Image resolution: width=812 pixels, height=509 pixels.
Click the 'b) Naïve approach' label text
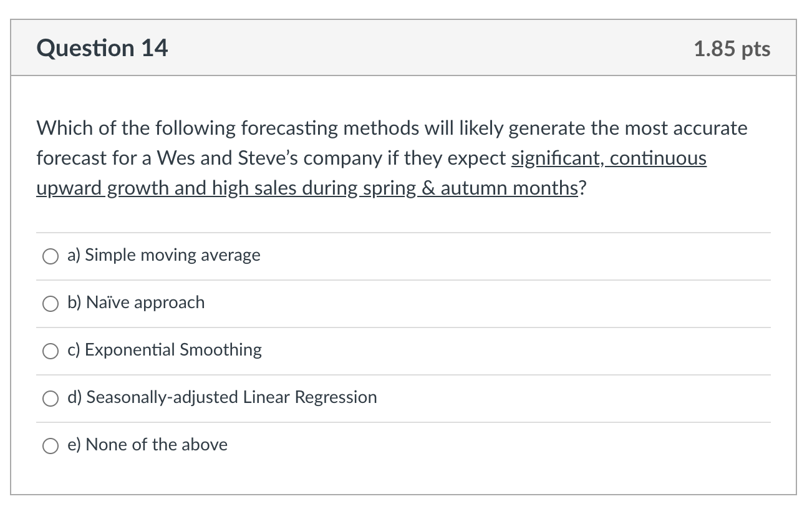coord(136,303)
